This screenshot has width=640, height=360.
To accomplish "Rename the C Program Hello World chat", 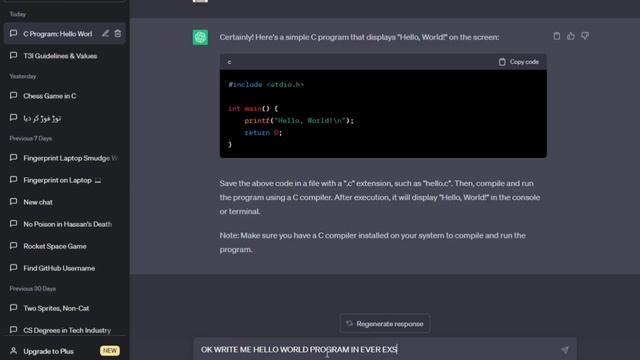I will point(105,33).
